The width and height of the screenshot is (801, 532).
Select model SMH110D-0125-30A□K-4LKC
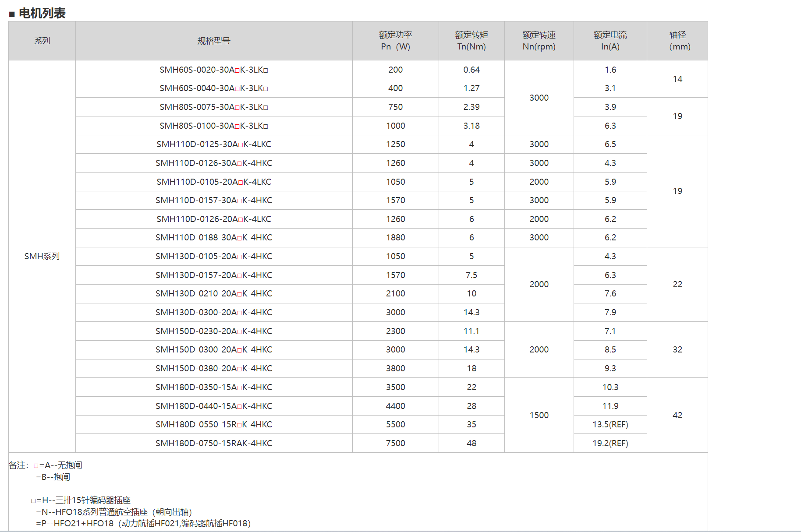(214, 144)
